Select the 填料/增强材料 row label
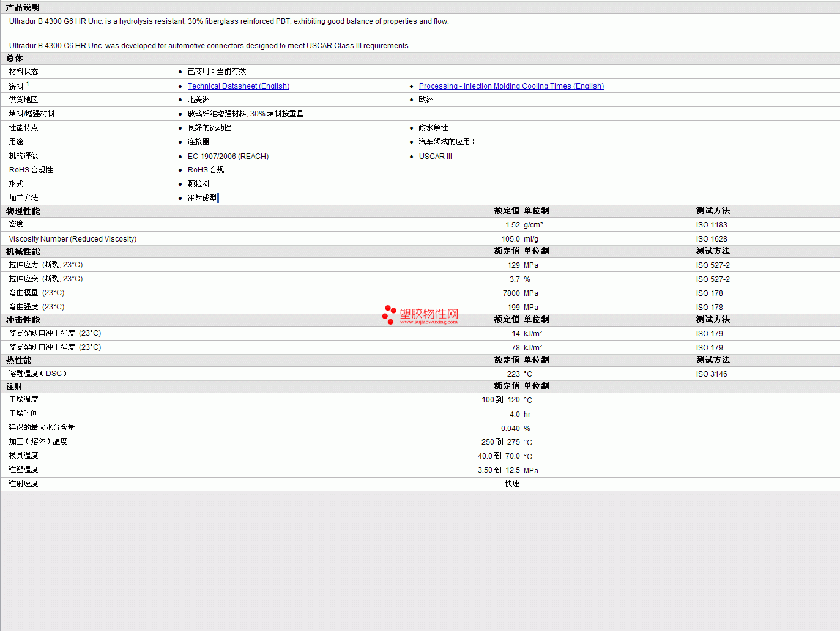 click(x=32, y=114)
